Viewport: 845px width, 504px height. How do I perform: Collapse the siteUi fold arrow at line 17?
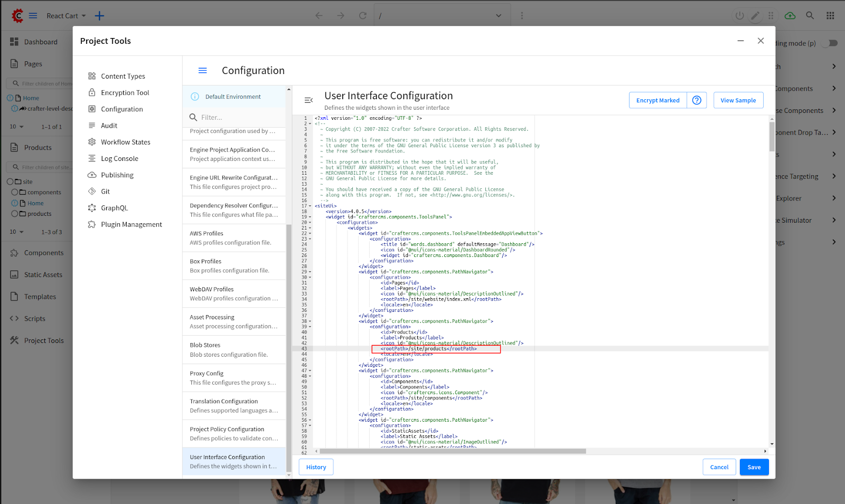pos(310,206)
